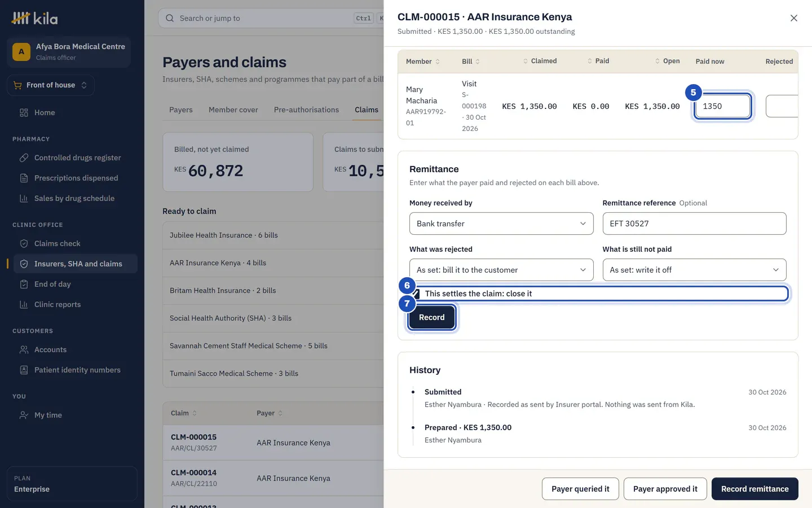
Task: Click the Prescriptions dispensed document icon
Action: tap(24, 178)
